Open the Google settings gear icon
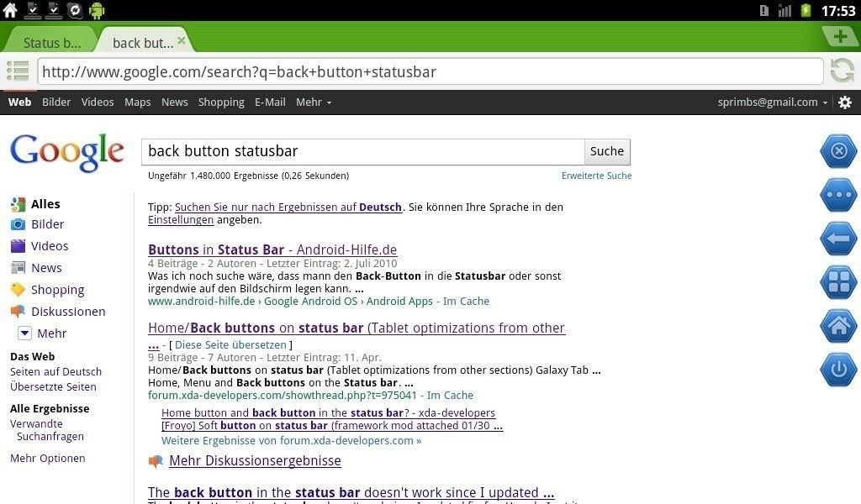This screenshot has height=504, width=861. 845,102
